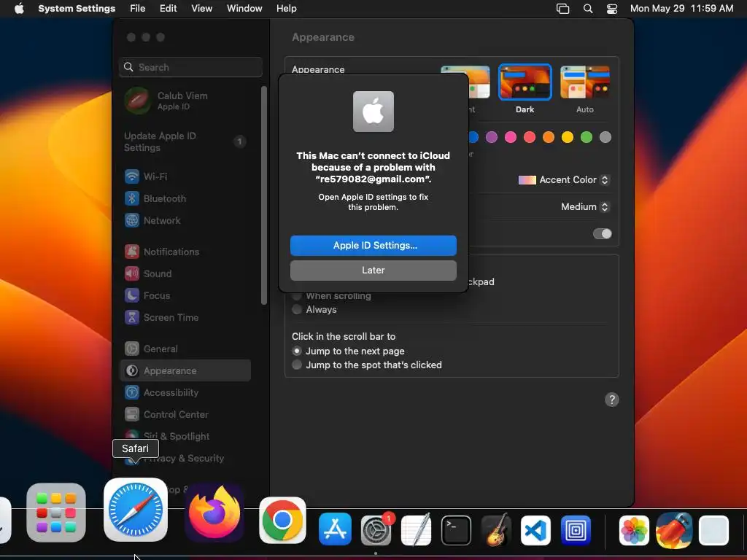Select 'When scrolling' radio option
This screenshot has width=747, height=560.
pyautogui.click(x=297, y=296)
